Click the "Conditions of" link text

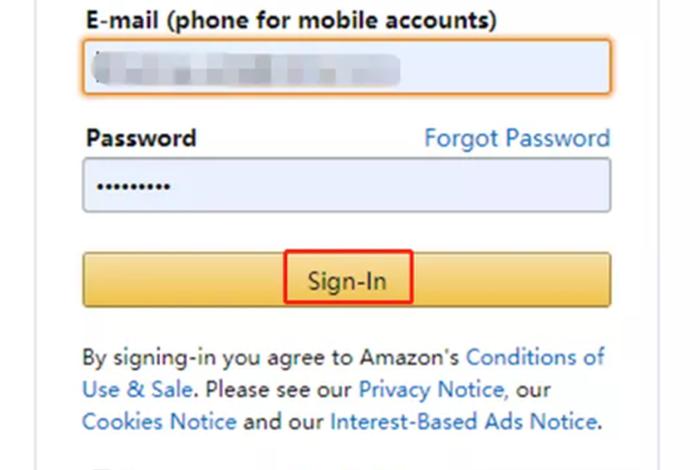tap(535, 356)
